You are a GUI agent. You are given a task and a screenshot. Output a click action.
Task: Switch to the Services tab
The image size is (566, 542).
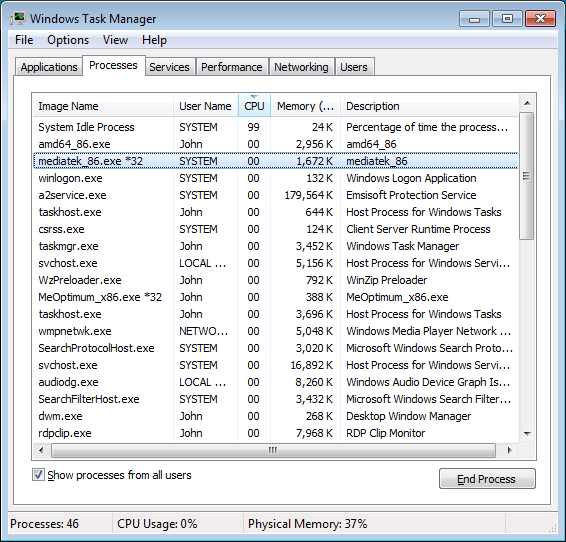coord(169,67)
